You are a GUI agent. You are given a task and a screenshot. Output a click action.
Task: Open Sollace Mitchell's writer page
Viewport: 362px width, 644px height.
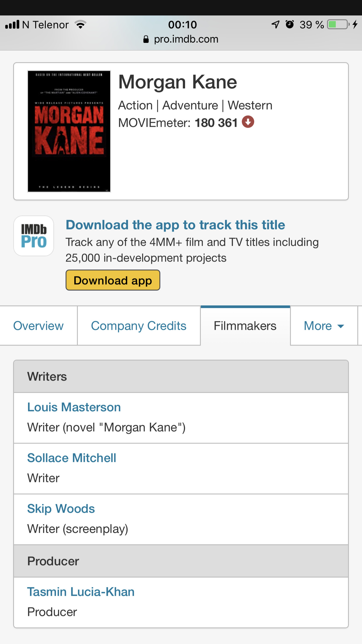72,458
